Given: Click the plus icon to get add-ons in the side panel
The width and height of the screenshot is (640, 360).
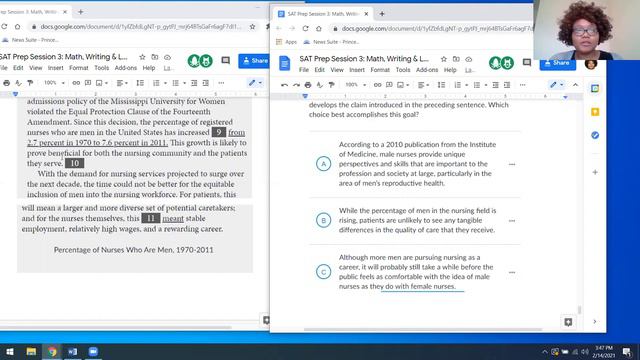Looking at the screenshot, I should tap(595, 172).
